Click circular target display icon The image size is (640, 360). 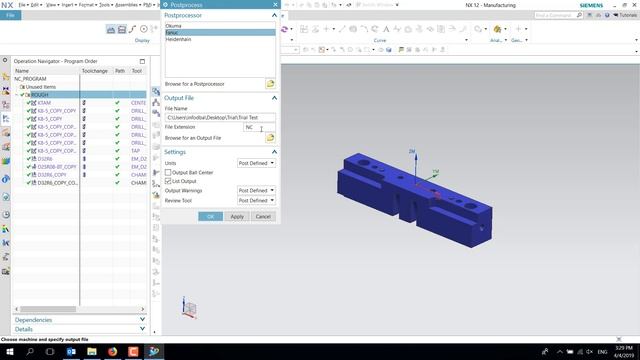pos(144,29)
